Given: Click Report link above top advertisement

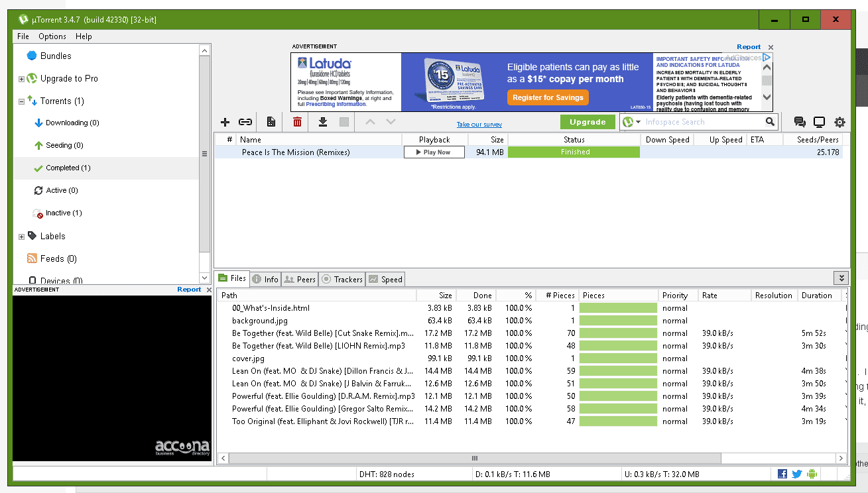Looking at the screenshot, I should coord(749,47).
